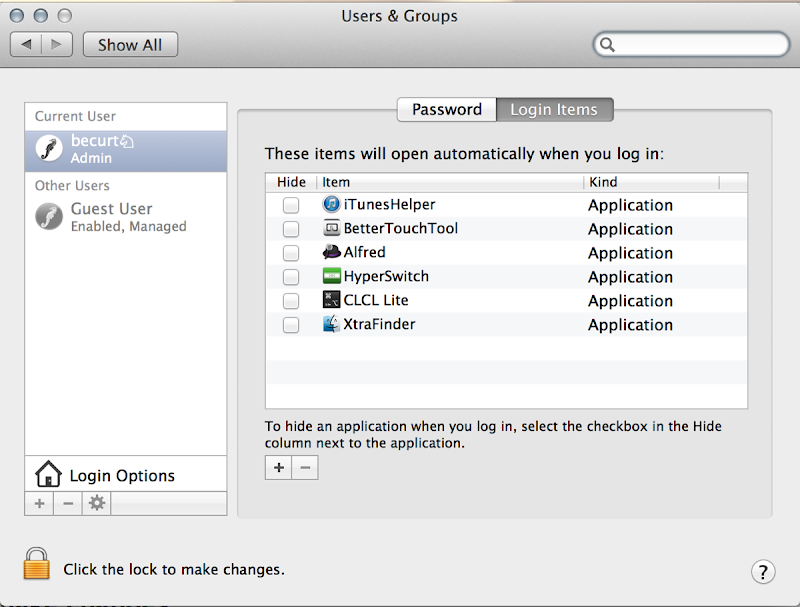Click Application kind in the XtraFinder row
Image resolution: width=800 pixels, height=607 pixels.
pos(630,325)
